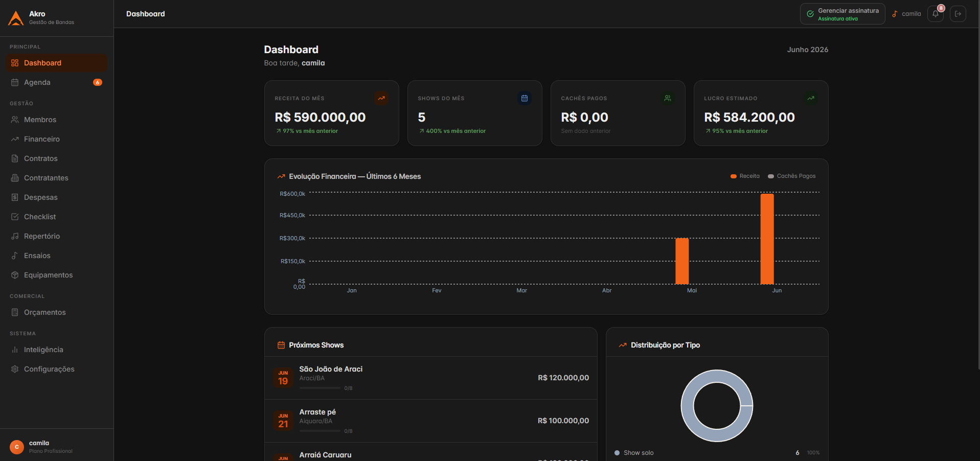The width and height of the screenshot is (980, 461).
Task: Click the Próximos Shows calendar icon
Action: pyautogui.click(x=281, y=345)
